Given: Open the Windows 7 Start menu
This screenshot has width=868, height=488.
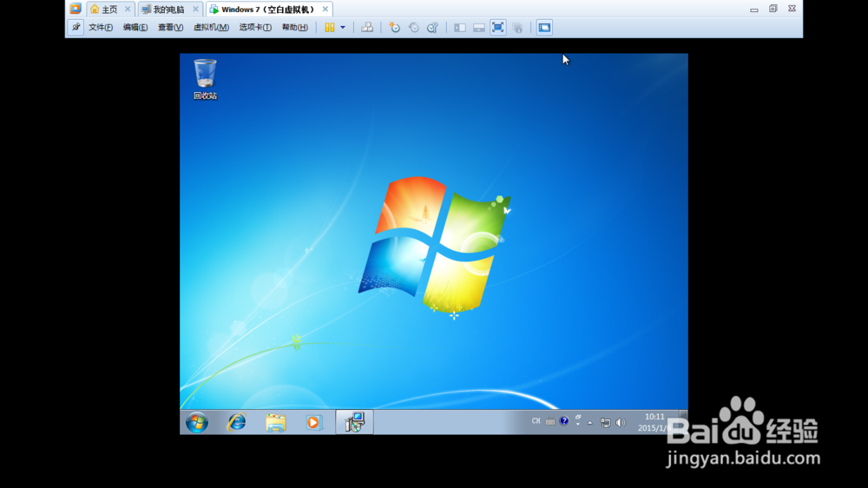Looking at the screenshot, I should click(x=197, y=423).
